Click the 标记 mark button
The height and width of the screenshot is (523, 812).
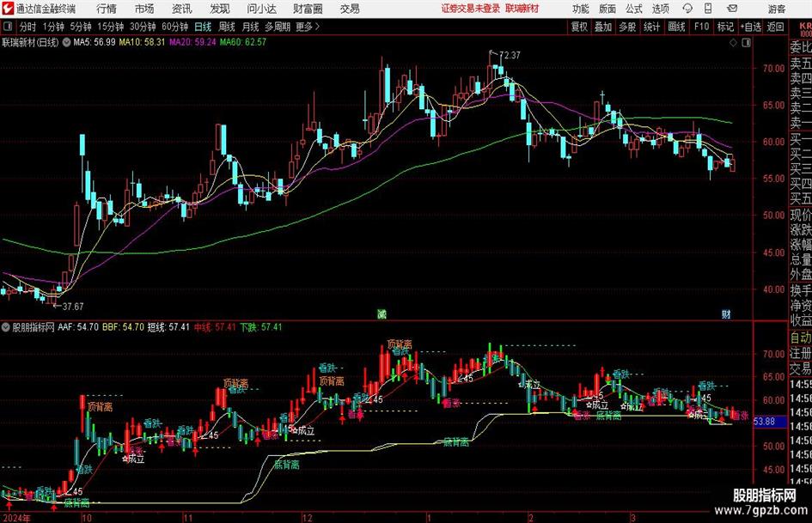coord(725,27)
